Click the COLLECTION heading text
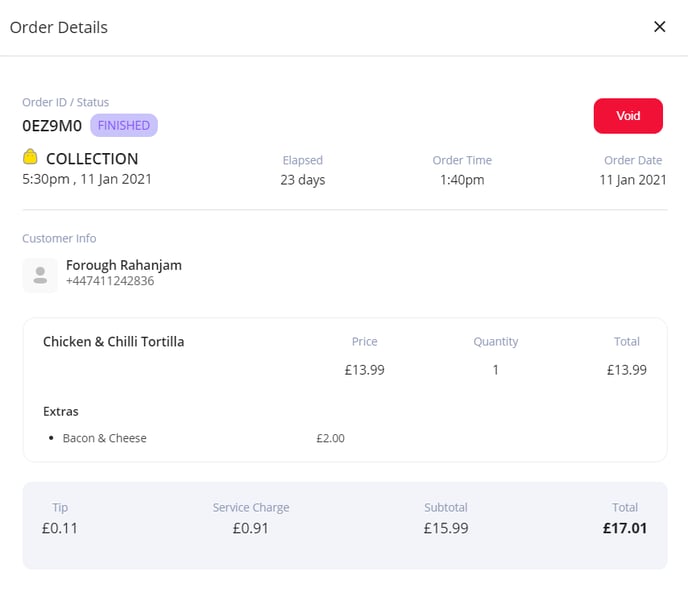 92,159
